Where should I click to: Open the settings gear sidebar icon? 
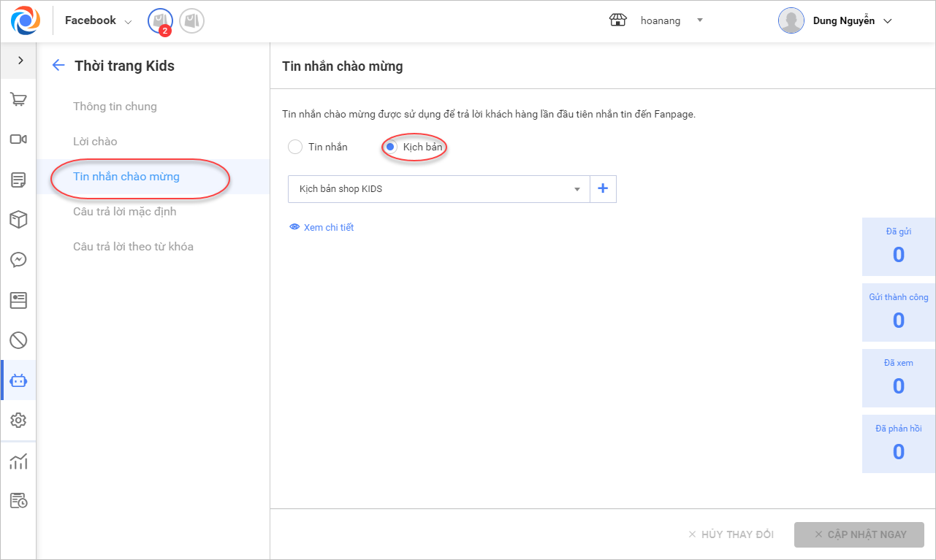pos(18,420)
